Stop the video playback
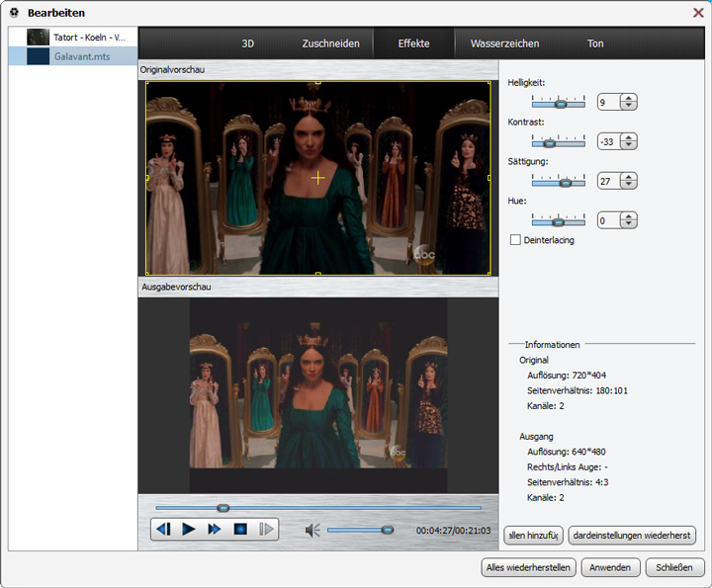Viewport: 712px width, 588px height. (240, 529)
